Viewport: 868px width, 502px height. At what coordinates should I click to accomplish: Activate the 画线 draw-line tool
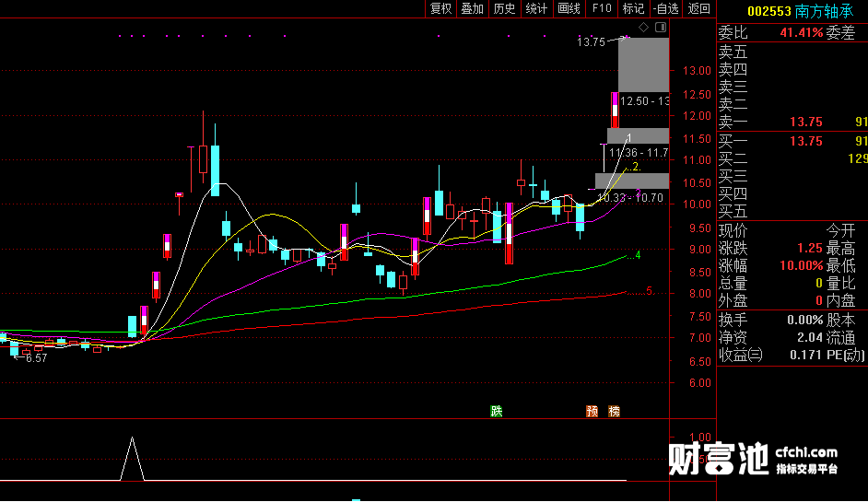569,8
